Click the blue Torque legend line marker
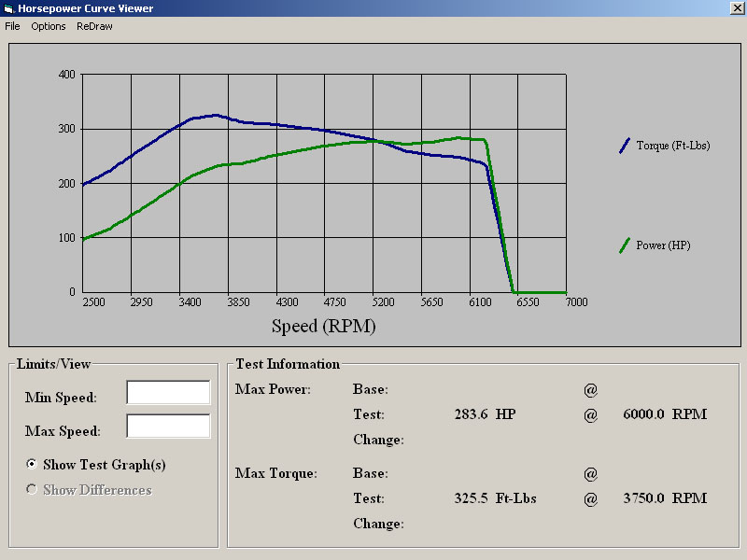This screenshot has height=560, width=747. (624, 146)
